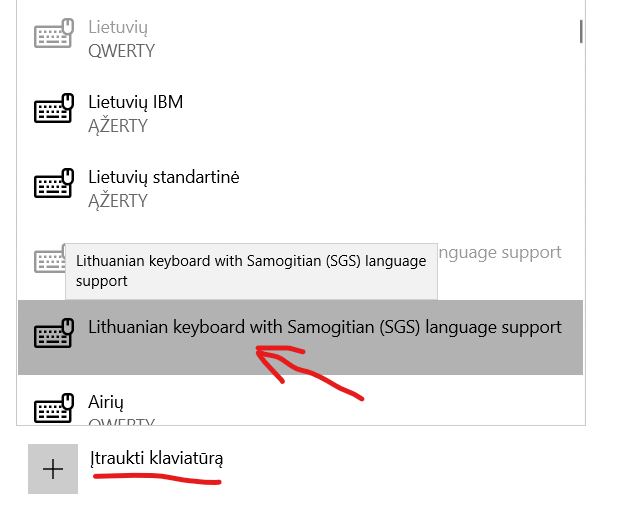Click the QWERTY subtitle under Lietuvių
The width and height of the screenshot is (621, 510).
tap(121, 50)
